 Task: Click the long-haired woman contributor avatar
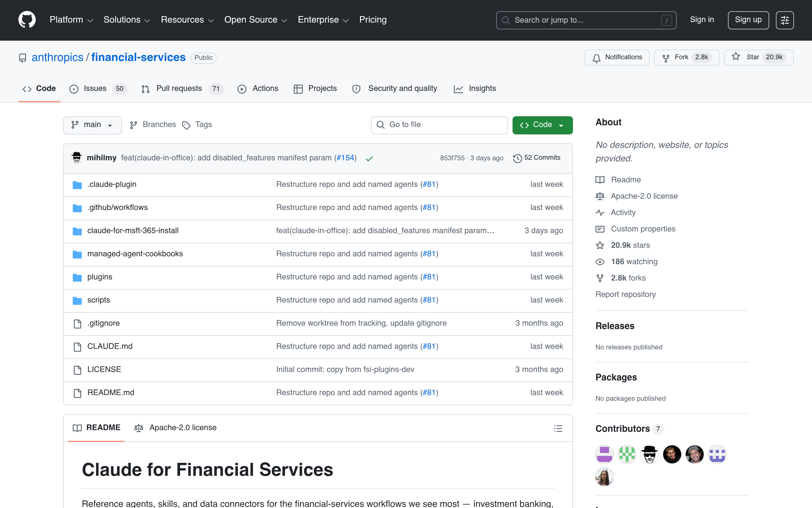(x=604, y=477)
